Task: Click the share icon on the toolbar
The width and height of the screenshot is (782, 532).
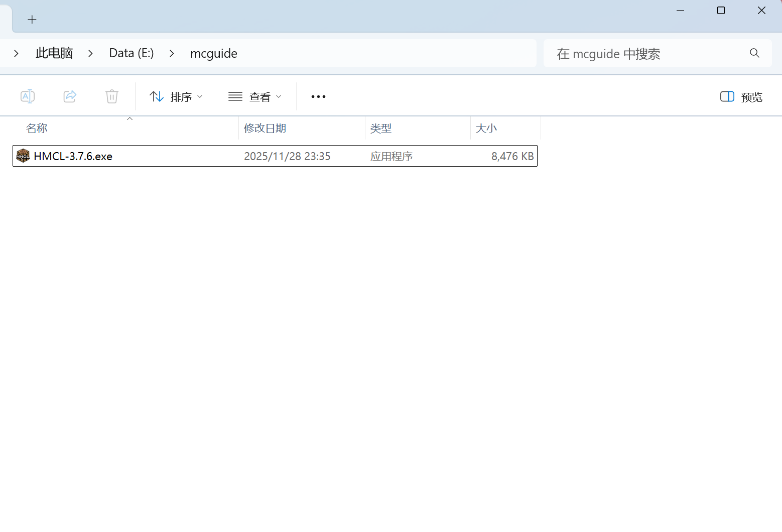Action: [70, 96]
